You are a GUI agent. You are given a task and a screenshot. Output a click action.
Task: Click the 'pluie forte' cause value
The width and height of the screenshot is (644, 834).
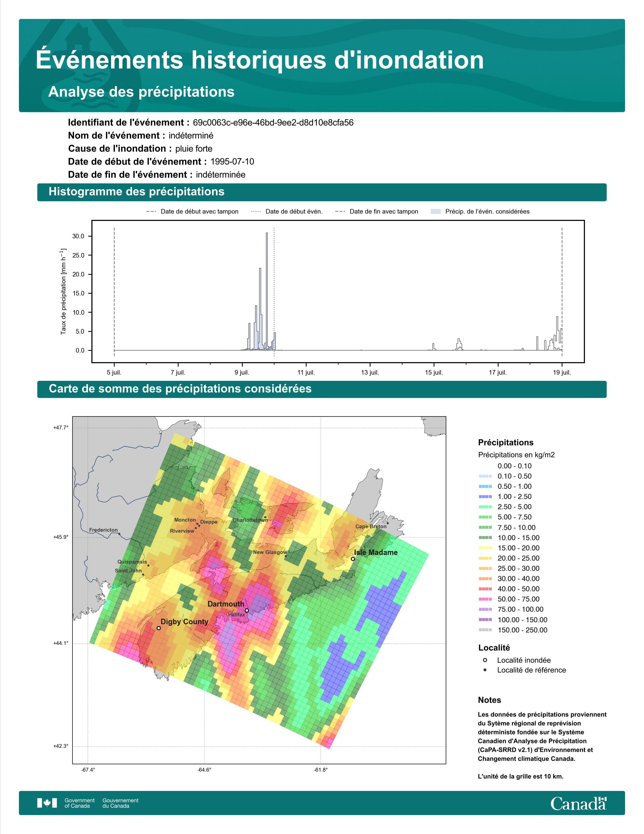pos(194,149)
